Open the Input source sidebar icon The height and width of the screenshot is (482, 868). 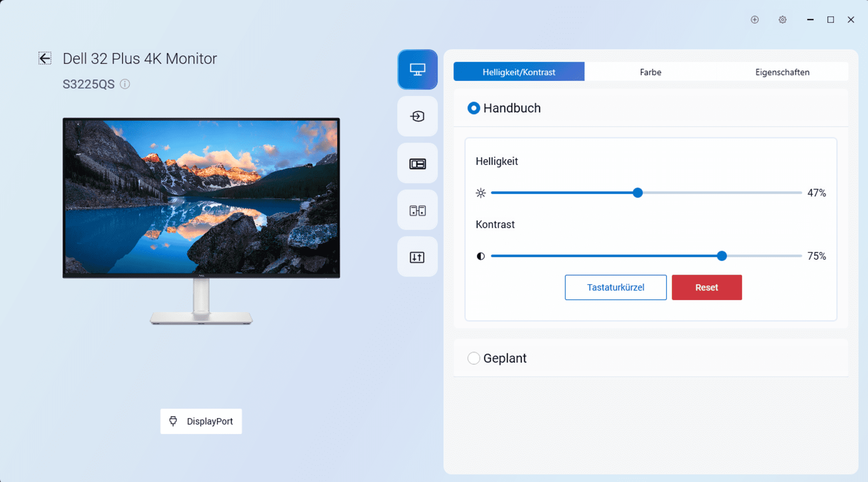click(417, 116)
